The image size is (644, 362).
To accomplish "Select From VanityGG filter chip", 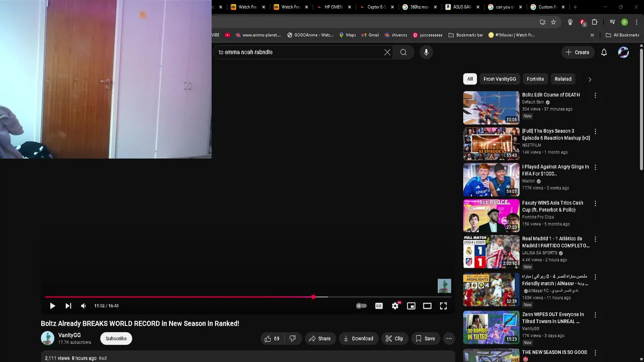I will pos(500,79).
